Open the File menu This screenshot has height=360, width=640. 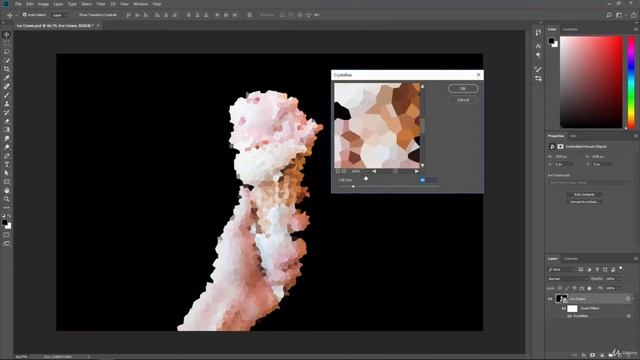tap(18, 4)
